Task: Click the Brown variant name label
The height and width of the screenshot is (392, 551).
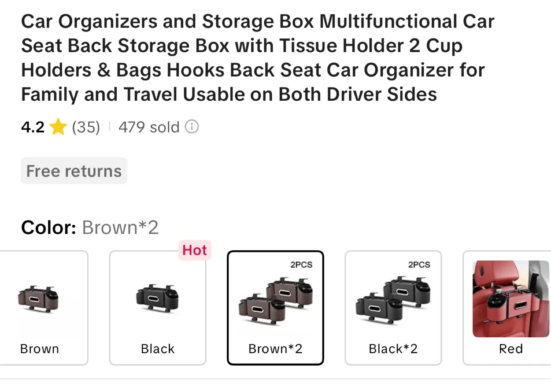Action: click(39, 348)
